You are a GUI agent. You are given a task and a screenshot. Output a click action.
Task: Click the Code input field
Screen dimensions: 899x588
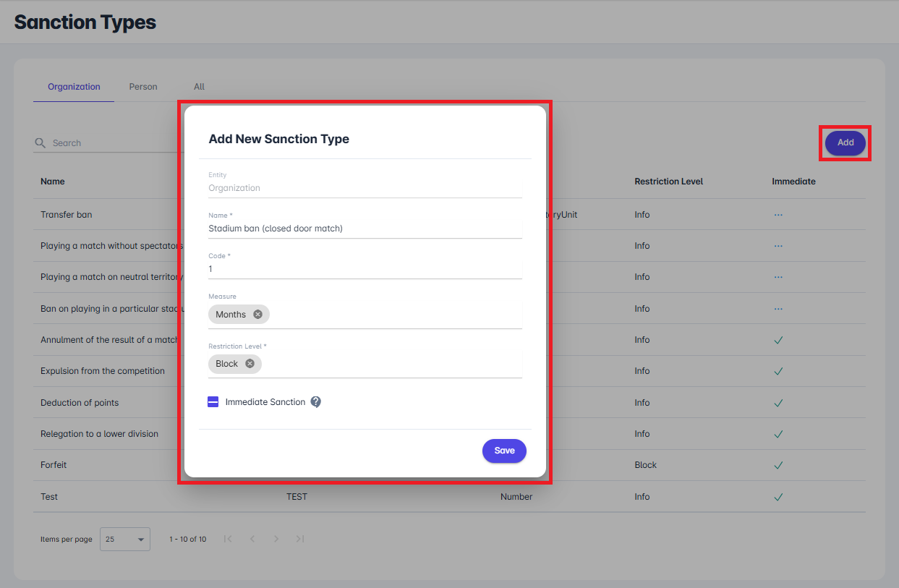coord(365,269)
